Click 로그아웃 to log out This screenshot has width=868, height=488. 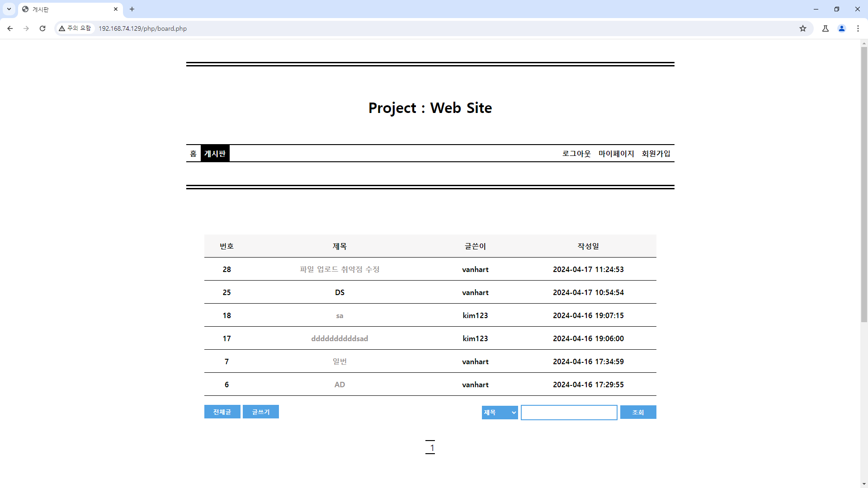[576, 154]
